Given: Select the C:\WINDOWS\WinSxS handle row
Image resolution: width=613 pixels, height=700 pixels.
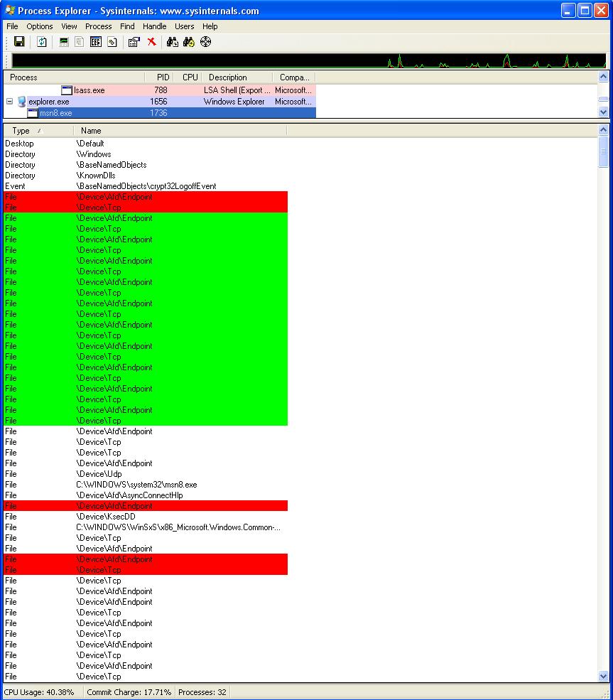Looking at the screenshot, I should click(x=146, y=527).
